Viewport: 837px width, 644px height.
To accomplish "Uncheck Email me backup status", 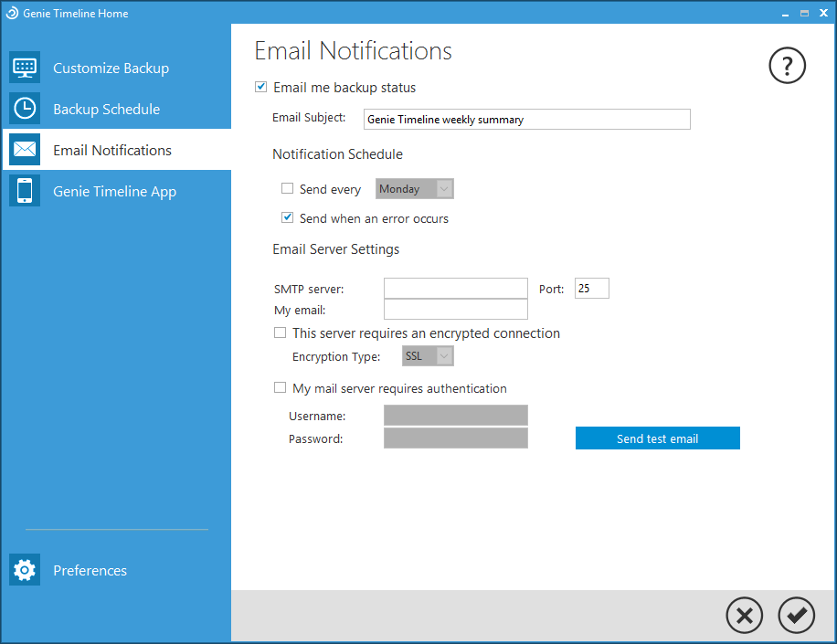I will pyautogui.click(x=260, y=87).
